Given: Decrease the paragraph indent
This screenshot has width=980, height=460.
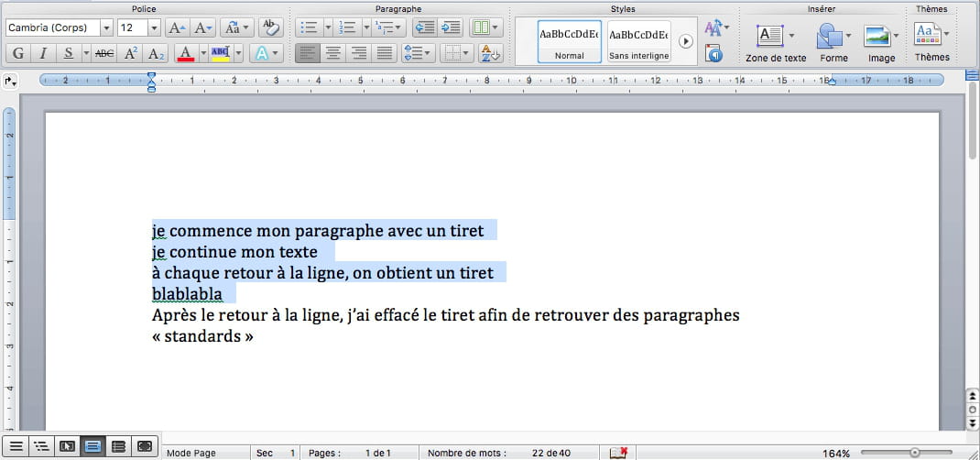Looking at the screenshot, I should tap(424, 28).
